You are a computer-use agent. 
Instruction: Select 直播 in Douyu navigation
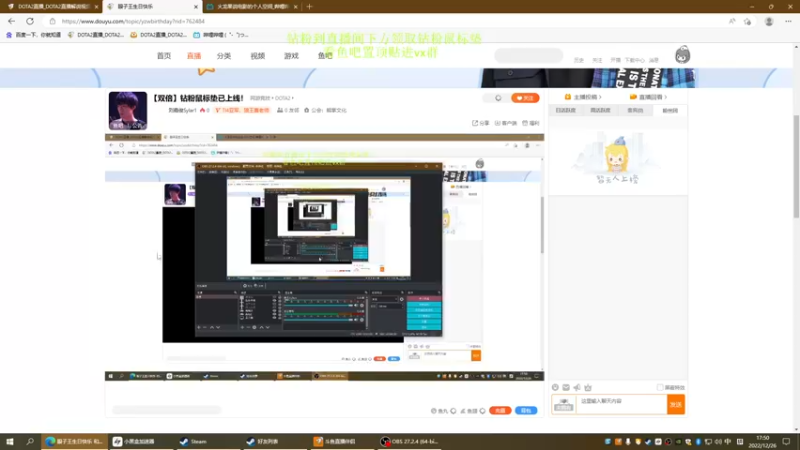[194, 56]
